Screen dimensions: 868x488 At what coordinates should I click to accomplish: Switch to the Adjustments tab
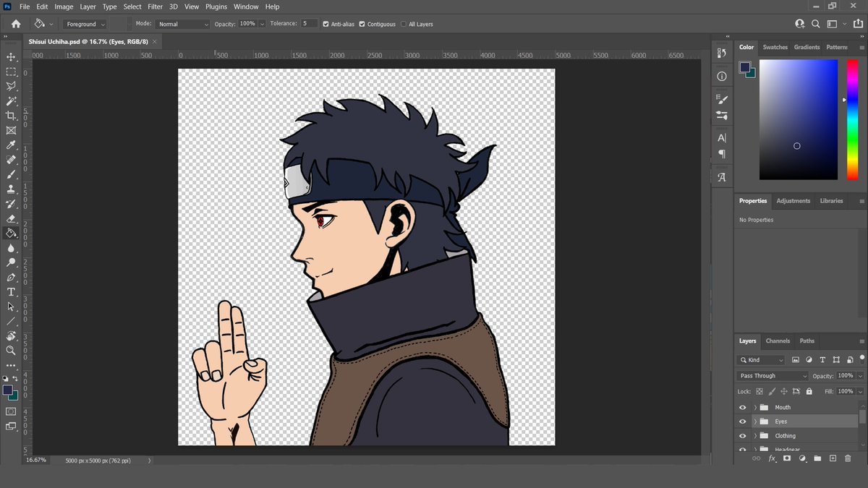[793, 201]
